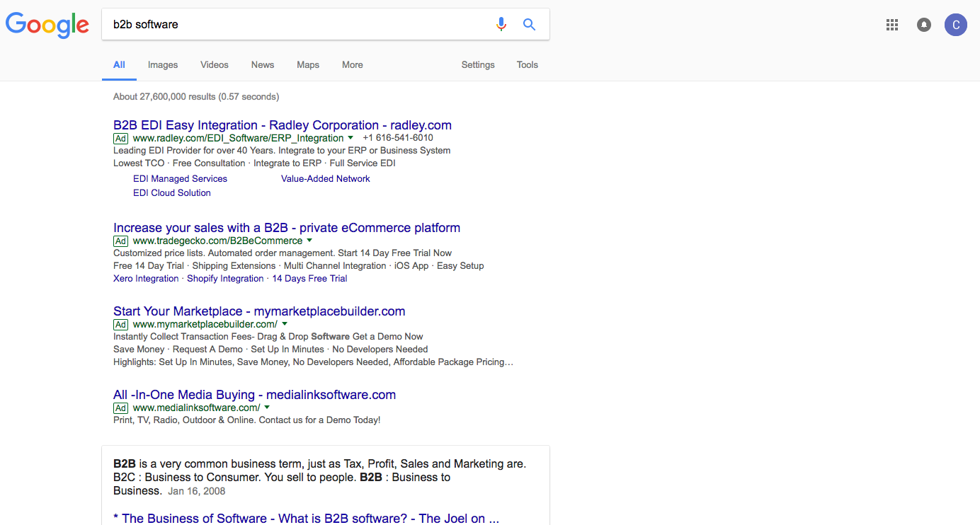Click 'Free 14 Day Trial · Shipping Extensions' line
The height and width of the screenshot is (525, 980).
299,266
